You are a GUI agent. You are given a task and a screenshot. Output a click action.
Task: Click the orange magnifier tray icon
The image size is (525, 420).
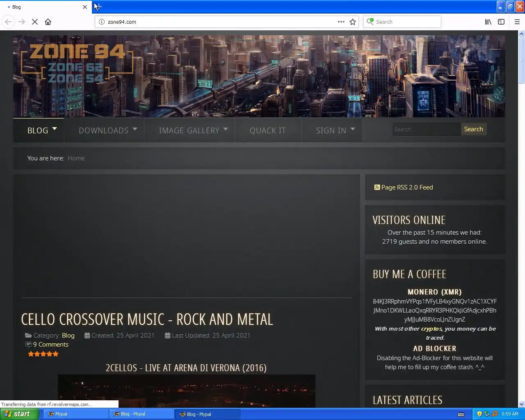495,414
